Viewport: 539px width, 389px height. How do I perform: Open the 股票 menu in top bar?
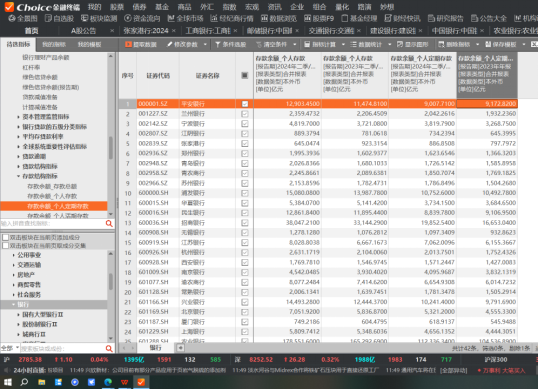(x=117, y=7)
